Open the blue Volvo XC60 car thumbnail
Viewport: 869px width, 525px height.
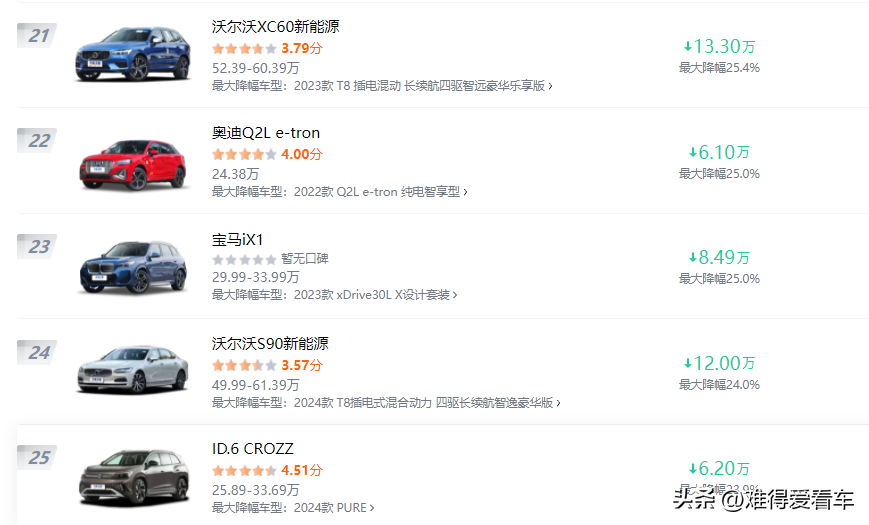click(x=132, y=54)
